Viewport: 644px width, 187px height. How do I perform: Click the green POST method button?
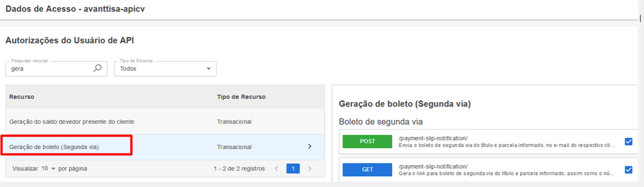367,141
